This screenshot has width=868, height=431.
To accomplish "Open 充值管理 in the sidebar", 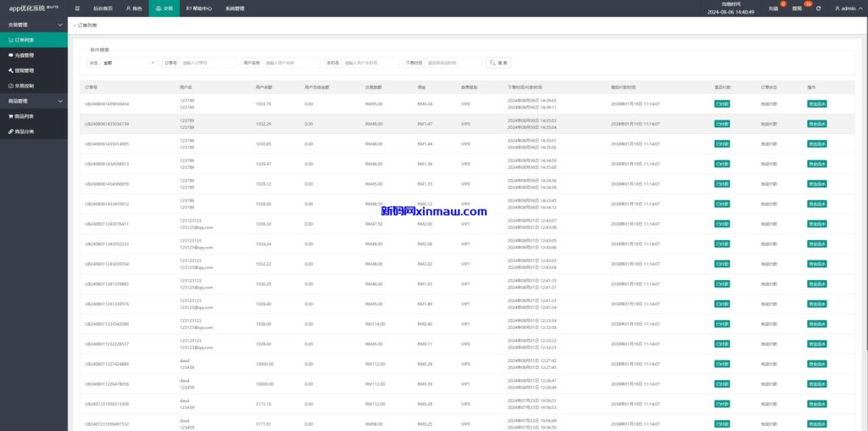I will point(25,55).
